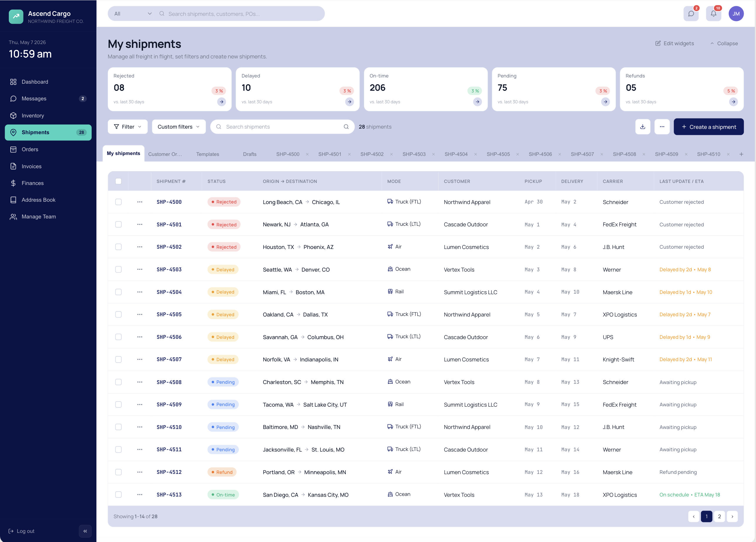Switch to the Customer Or… tab
This screenshot has height=542, width=756.
pyautogui.click(x=165, y=154)
